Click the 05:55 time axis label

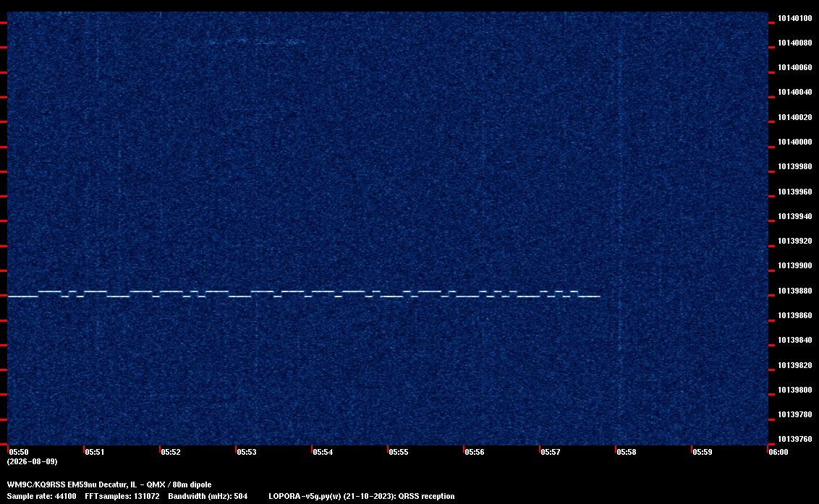click(399, 452)
